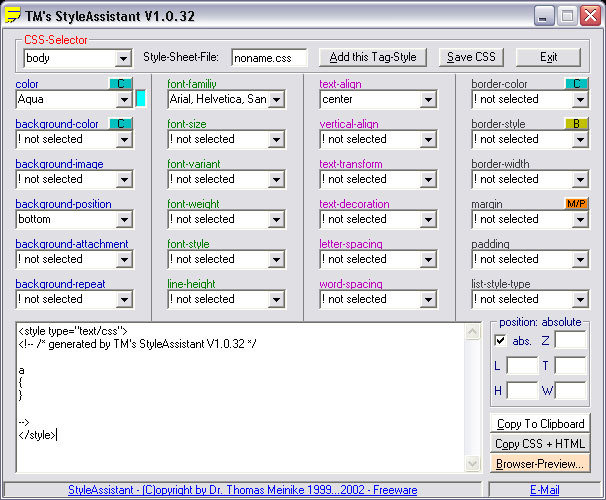The width and height of the screenshot is (606, 500).
Task: Click the E-Mail link
Action: 545,490
